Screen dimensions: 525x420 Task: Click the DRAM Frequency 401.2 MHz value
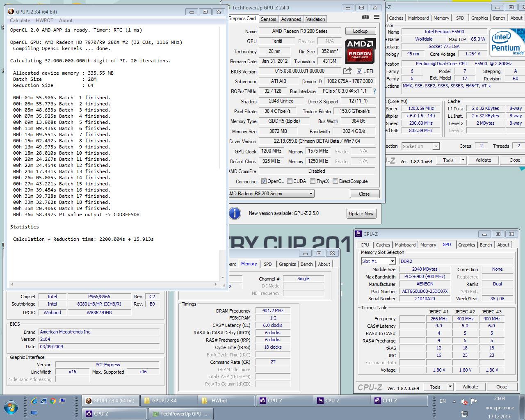pos(273,310)
